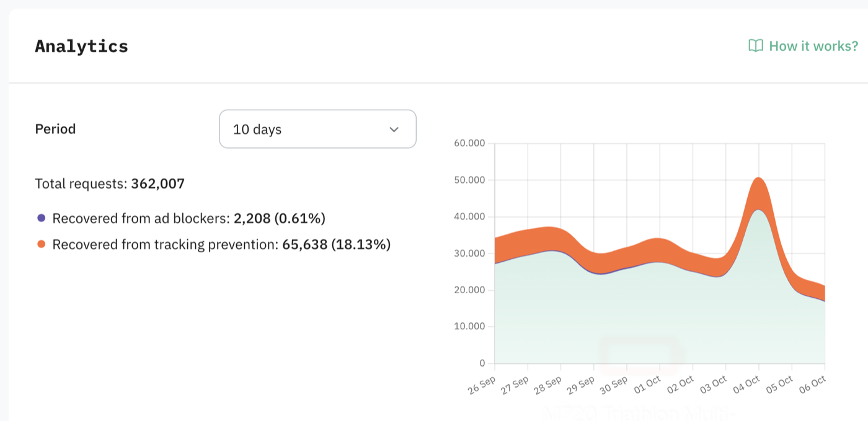Click the 60.000 y-axis label
868x421 pixels.
click(x=470, y=143)
